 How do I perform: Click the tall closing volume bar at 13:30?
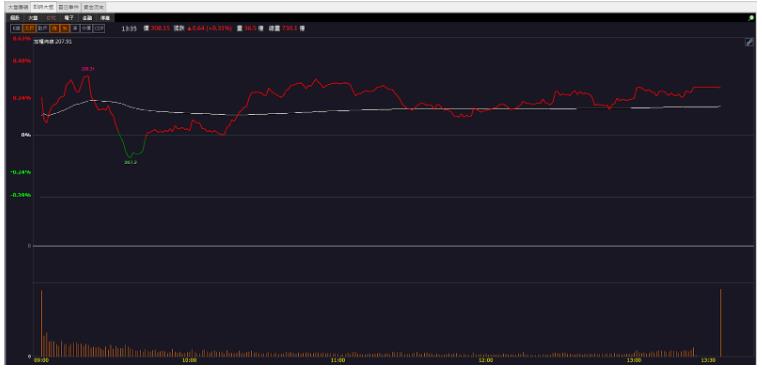721,323
